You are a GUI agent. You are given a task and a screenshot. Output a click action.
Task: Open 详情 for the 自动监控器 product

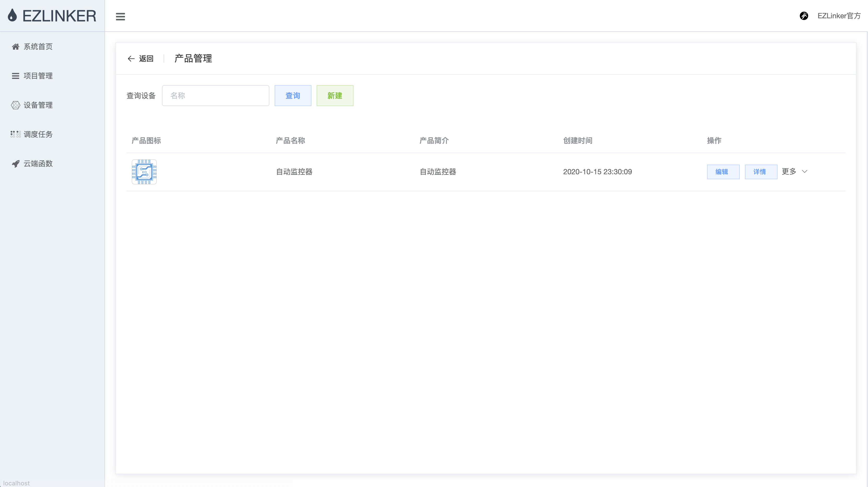761,172
